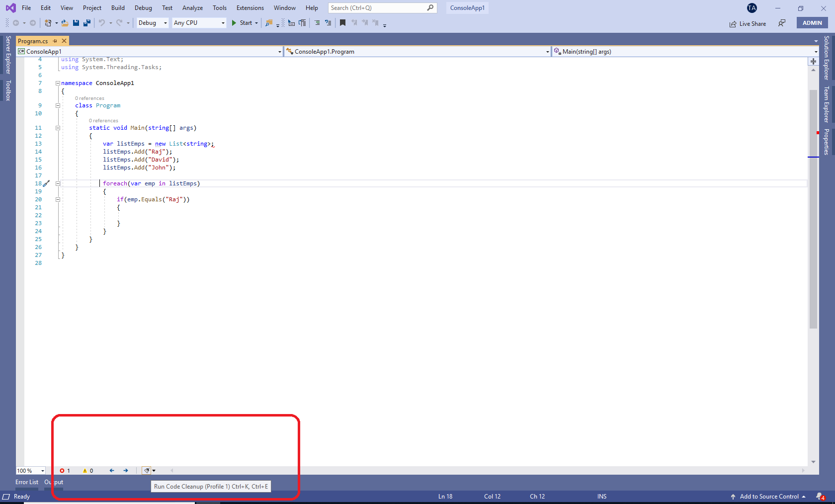Open the Main(string[] args) member dropdown

[686, 51]
